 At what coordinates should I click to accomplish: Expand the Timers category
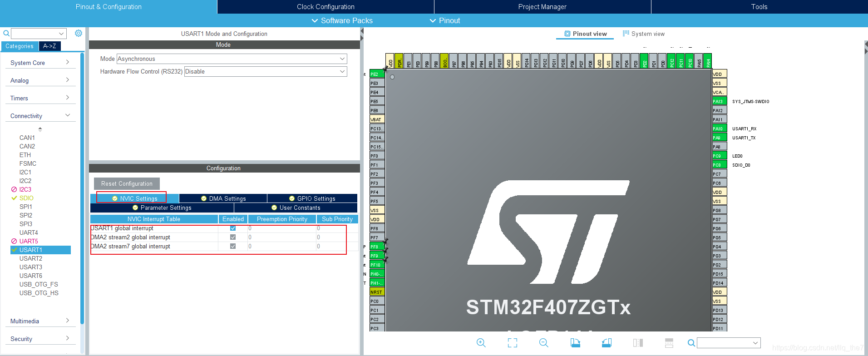coord(40,98)
